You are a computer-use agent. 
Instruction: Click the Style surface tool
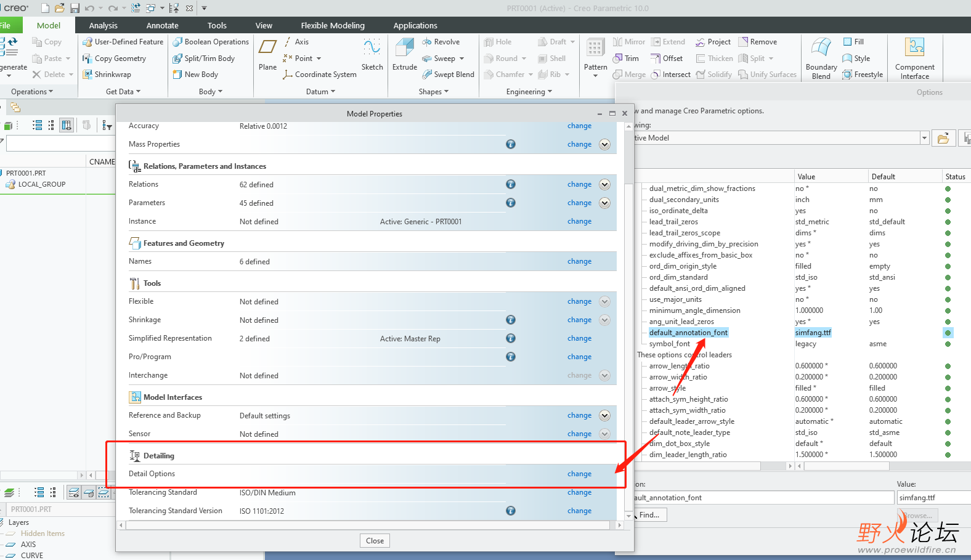click(856, 59)
